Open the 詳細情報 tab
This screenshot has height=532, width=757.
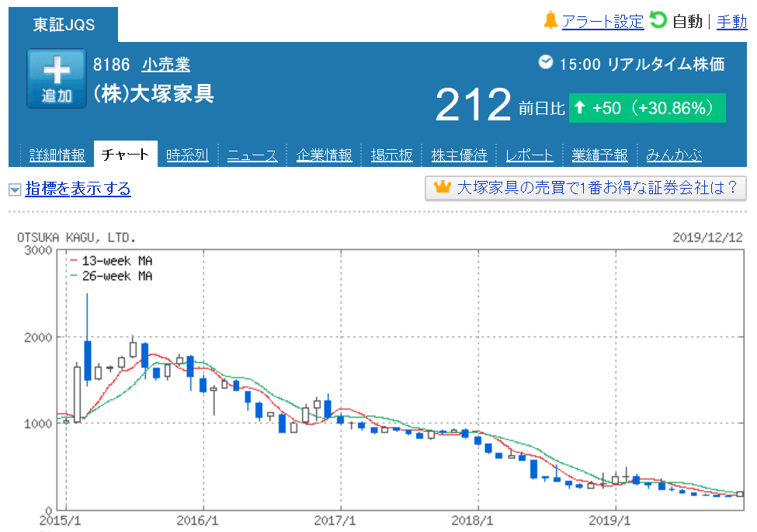[x=57, y=155]
